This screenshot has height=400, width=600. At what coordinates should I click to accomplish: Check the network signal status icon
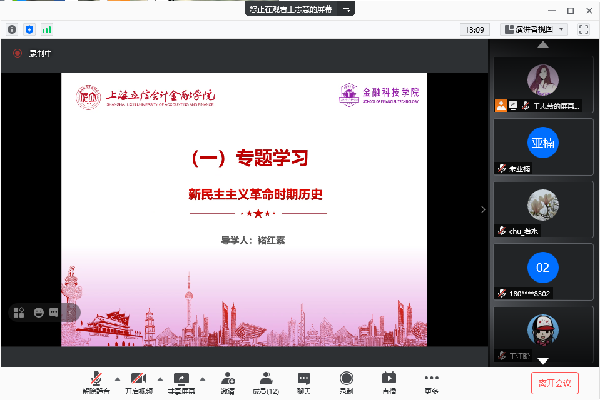pos(48,30)
